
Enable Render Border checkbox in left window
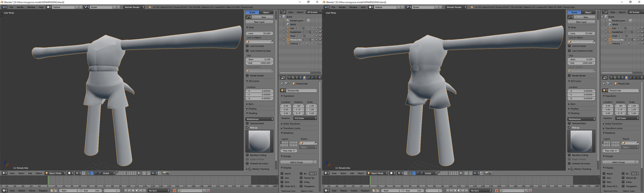coord(248,75)
